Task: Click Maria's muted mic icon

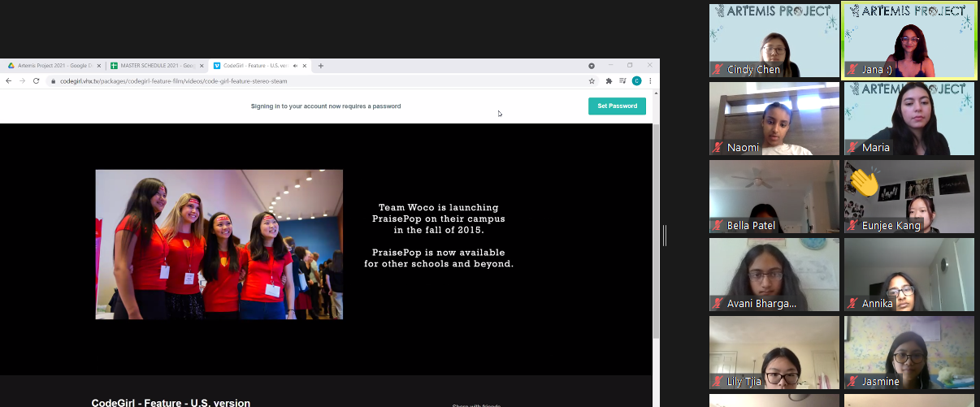Action: [852, 148]
